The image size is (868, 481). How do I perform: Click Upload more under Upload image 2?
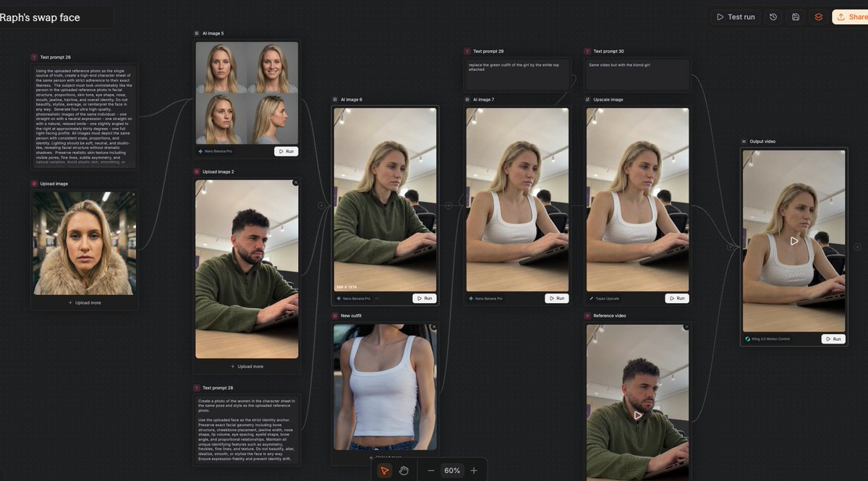point(247,366)
